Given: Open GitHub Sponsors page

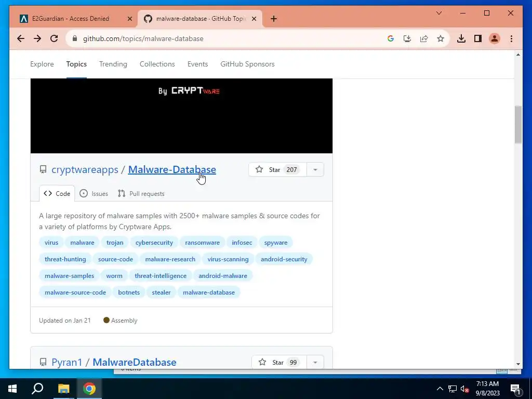Looking at the screenshot, I should pyautogui.click(x=247, y=64).
